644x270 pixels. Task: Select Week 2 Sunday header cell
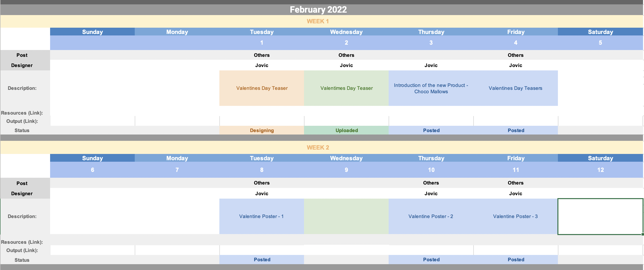click(92, 158)
